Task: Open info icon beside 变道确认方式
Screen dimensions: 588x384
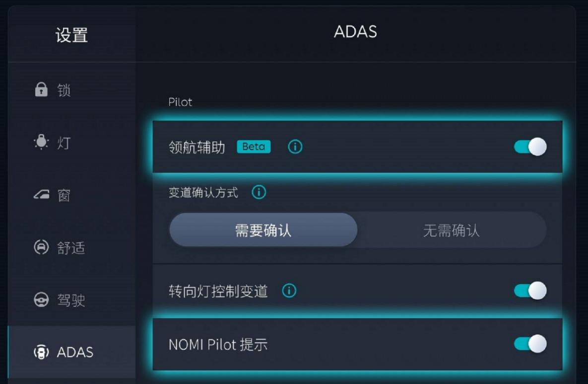Action: pyautogui.click(x=259, y=192)
